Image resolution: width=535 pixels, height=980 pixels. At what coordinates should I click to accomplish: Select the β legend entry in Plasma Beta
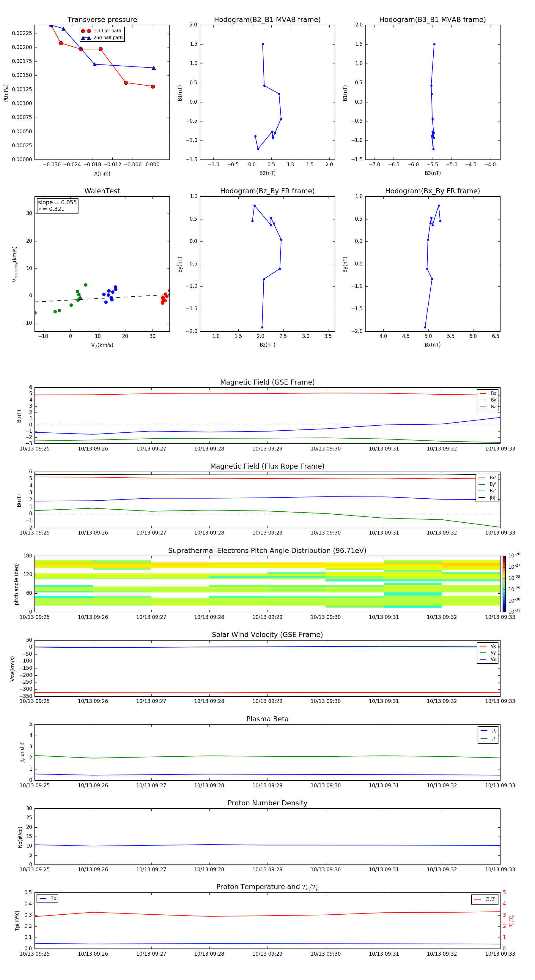click(488, 739)
